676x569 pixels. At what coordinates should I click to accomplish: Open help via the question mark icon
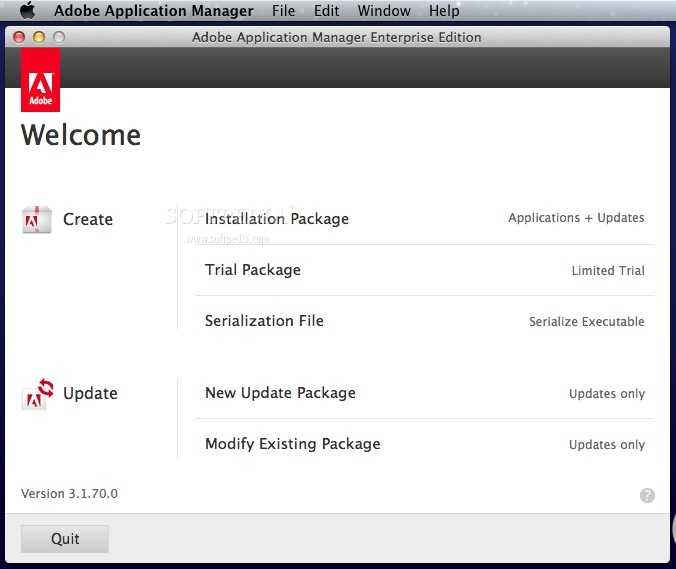coord(647,496)
